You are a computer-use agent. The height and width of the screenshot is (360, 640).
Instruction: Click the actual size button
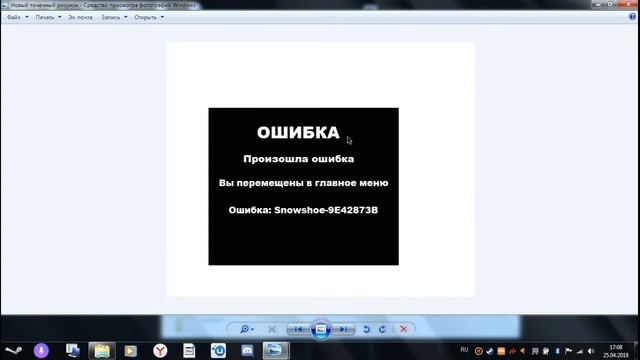[x=272, y=329]
